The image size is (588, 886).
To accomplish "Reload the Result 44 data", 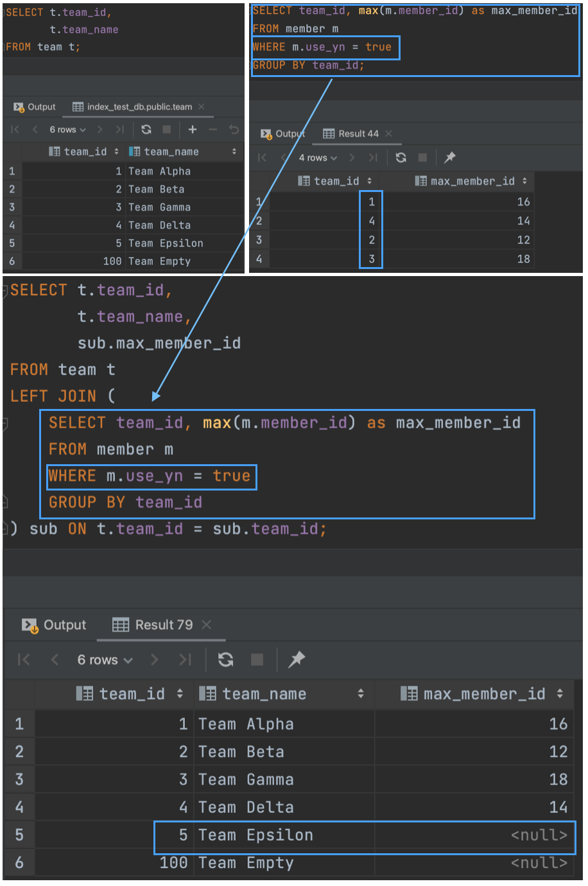I will [401, 157].
